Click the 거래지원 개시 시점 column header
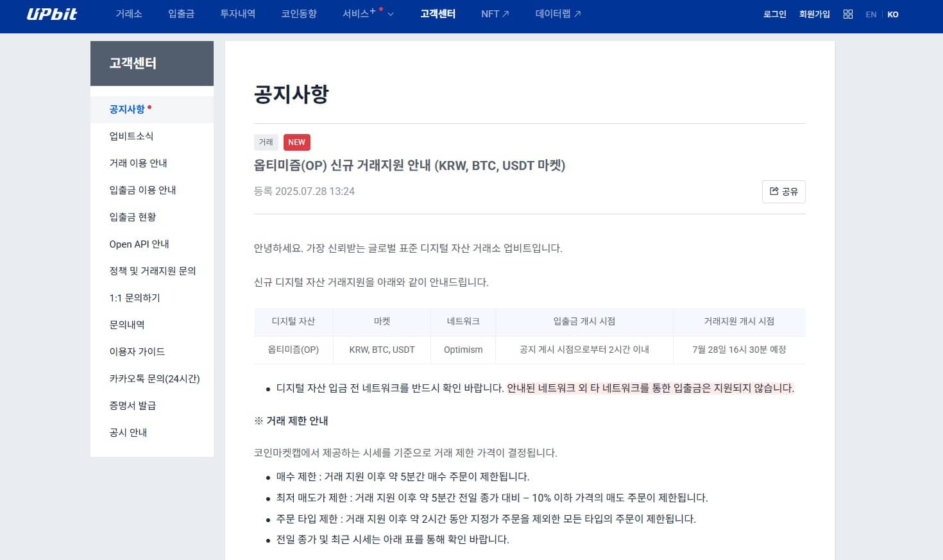Viewport: 943px width, 560px height. [739, 321]
